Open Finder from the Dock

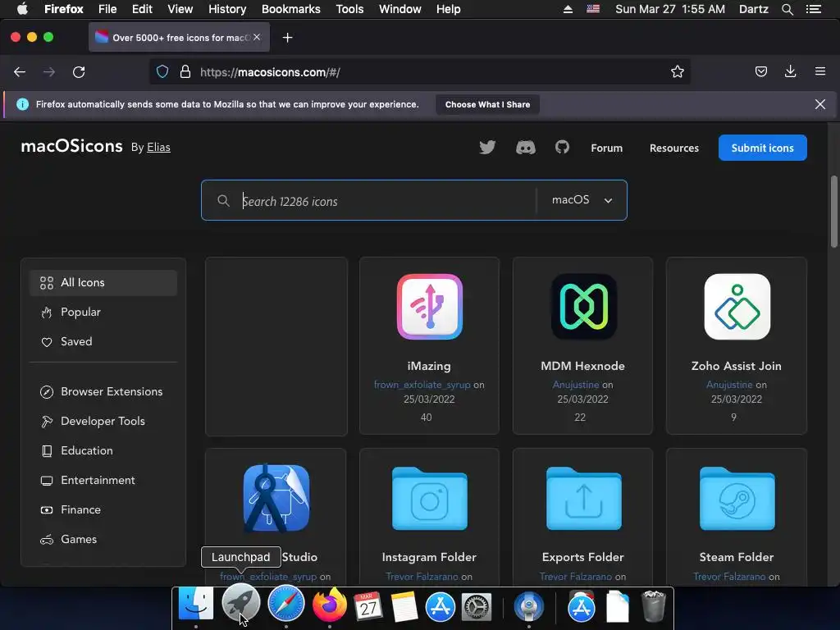(x=196, y=605)
